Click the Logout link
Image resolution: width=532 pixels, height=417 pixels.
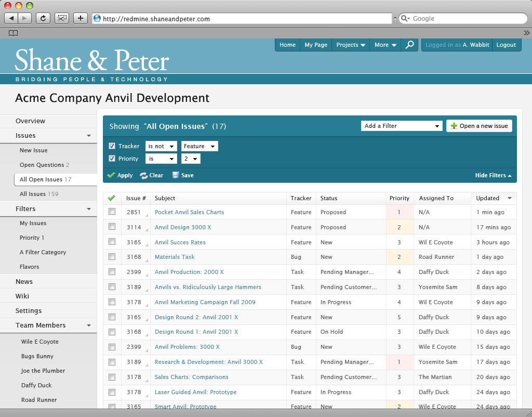pyautogui.click(x=506, y=45)
